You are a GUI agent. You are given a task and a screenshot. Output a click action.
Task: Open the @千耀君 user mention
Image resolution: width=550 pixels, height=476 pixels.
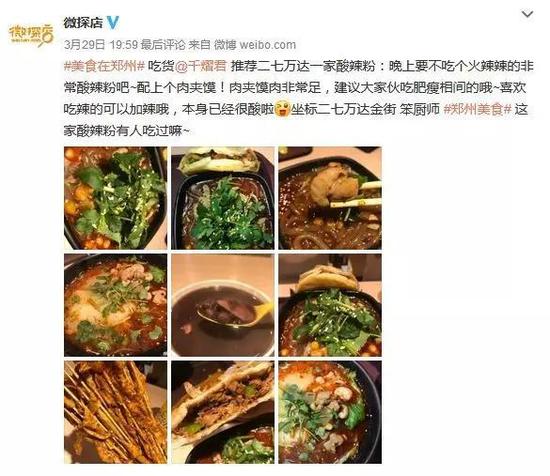pyautogui.click(x=200, y=66)
